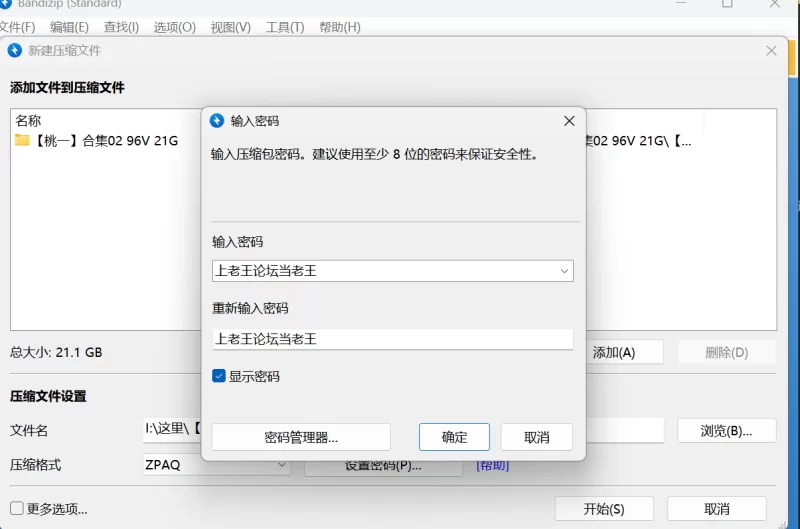Viewport: 800px width, 529px height.
Task: Uncheck the 显示密码 checkbox
Action: tap(219, 376)
